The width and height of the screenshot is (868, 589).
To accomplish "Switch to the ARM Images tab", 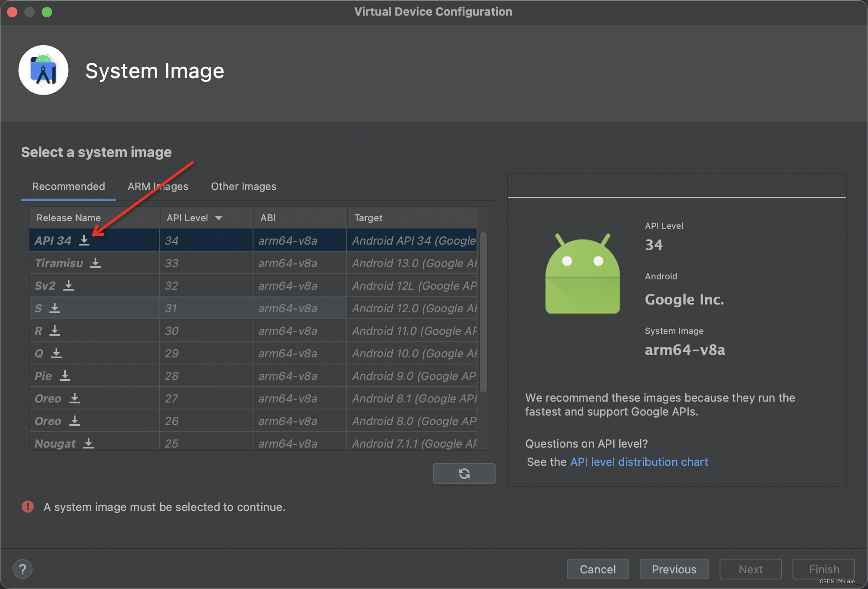I will tap(158, 187).
